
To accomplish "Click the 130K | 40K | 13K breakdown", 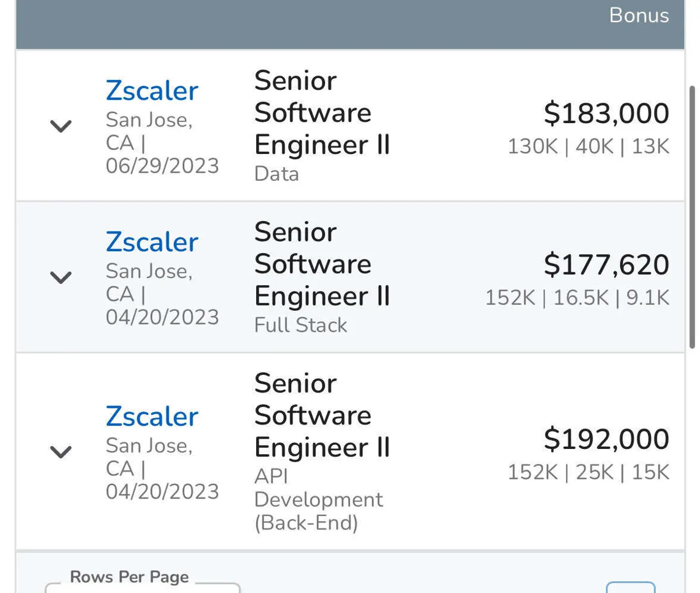I will coord(588,146).
